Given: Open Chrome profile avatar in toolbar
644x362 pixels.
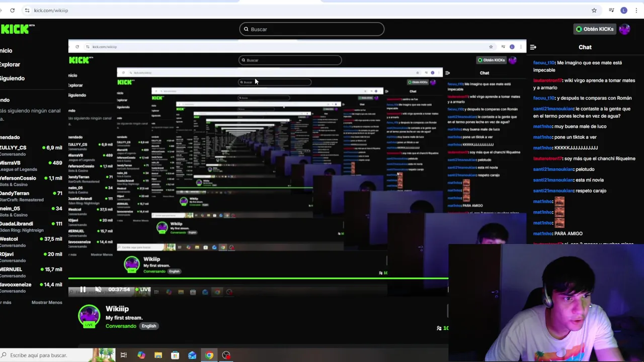Looking at the screenshot, I should [x=624, y=10].
